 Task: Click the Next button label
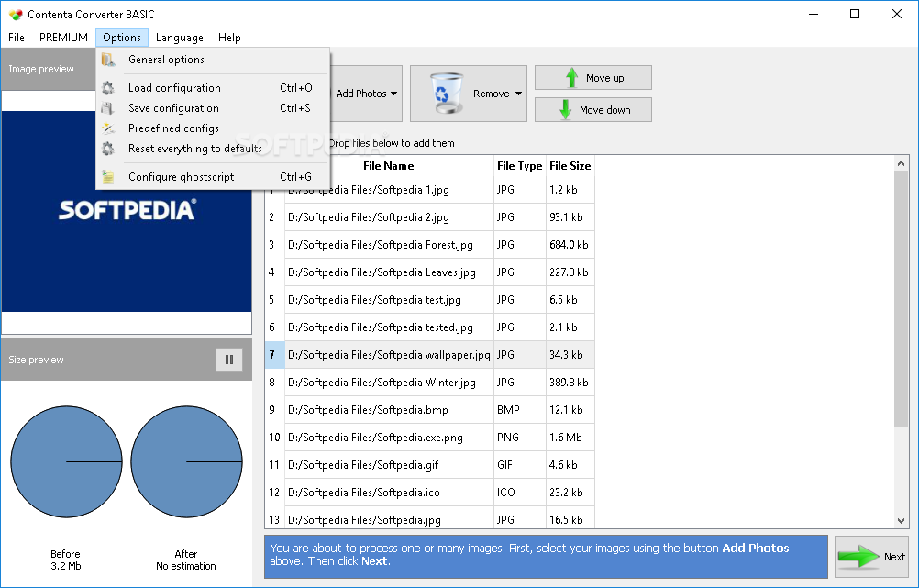(x=894, y=557)
